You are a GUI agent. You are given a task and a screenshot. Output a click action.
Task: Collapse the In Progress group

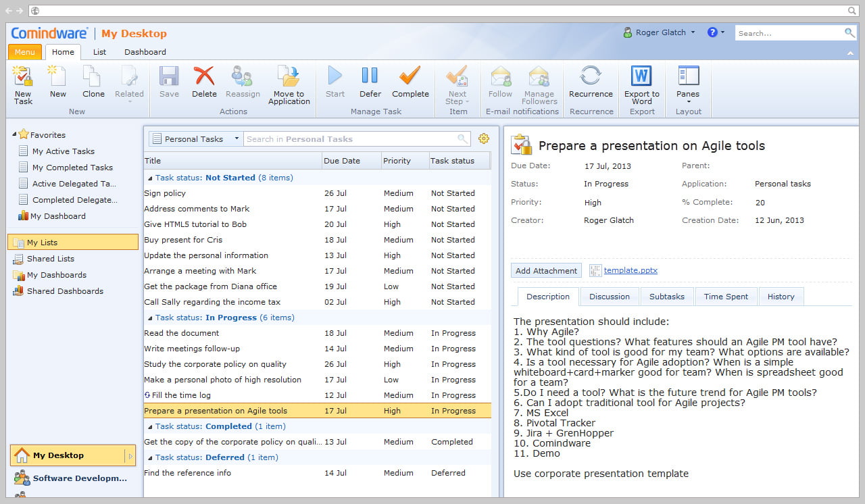(150, 318)
